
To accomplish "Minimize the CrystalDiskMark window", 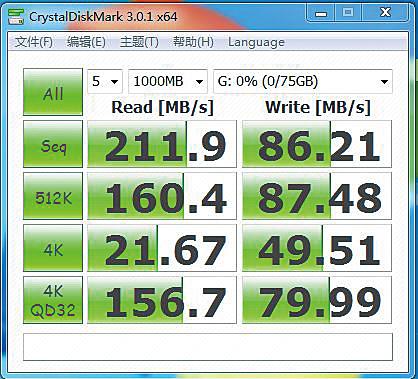I will tap(321, 14).
